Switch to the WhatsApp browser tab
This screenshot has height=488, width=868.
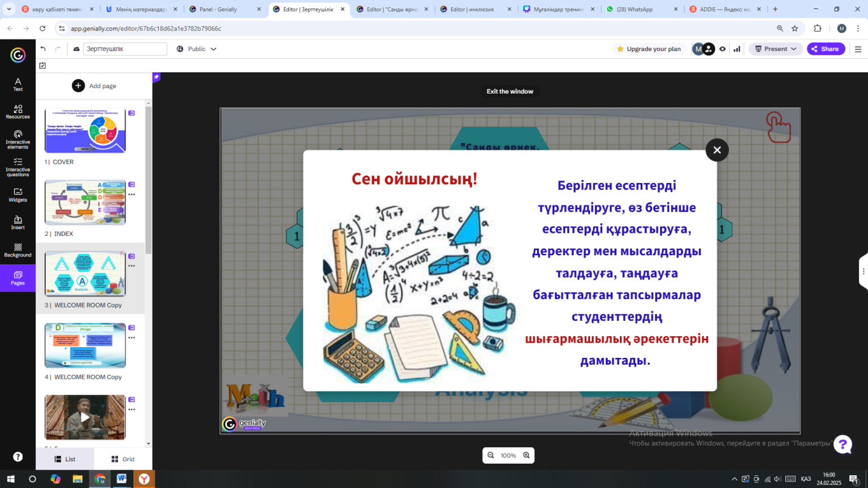(643, 9)
